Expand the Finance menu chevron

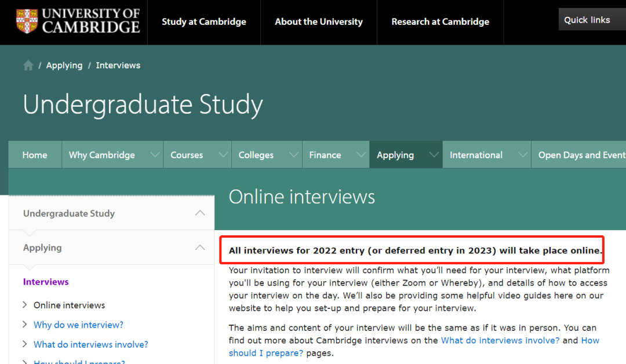[361, 155]
